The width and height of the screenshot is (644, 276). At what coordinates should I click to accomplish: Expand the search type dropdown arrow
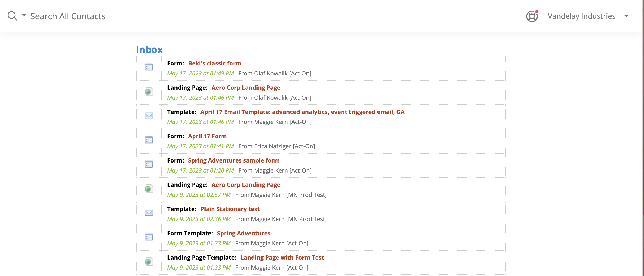click(24, 16)
